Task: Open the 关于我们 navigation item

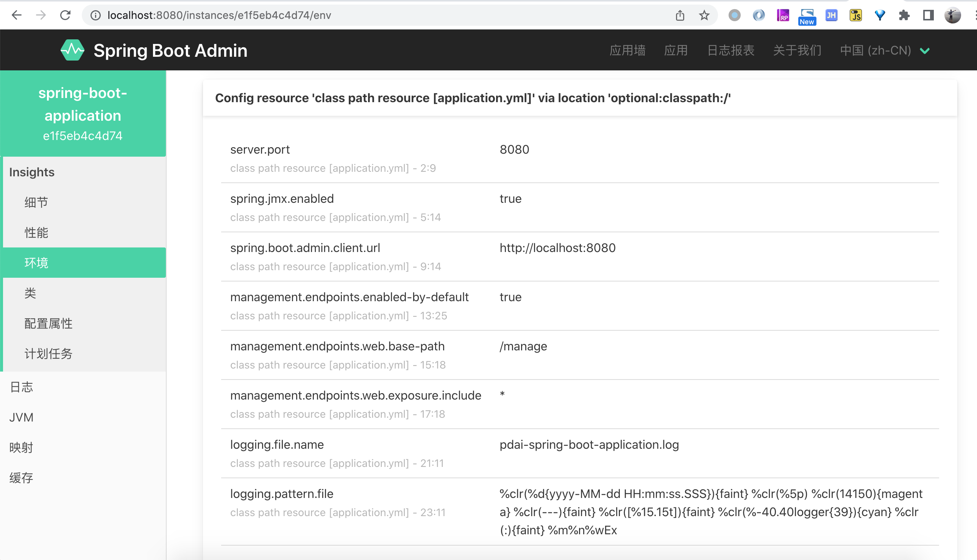Action: [x=797, y=50]
